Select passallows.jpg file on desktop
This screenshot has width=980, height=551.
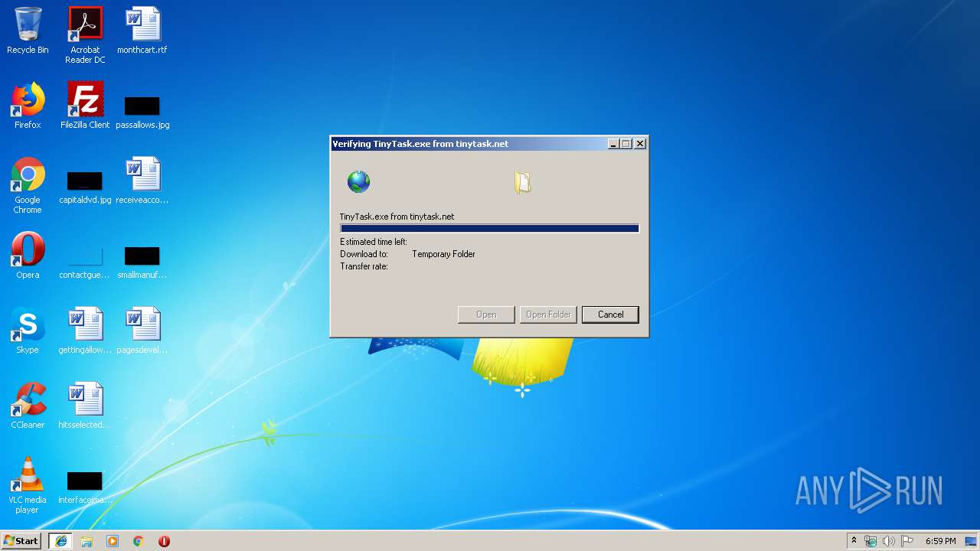point(142,112)
